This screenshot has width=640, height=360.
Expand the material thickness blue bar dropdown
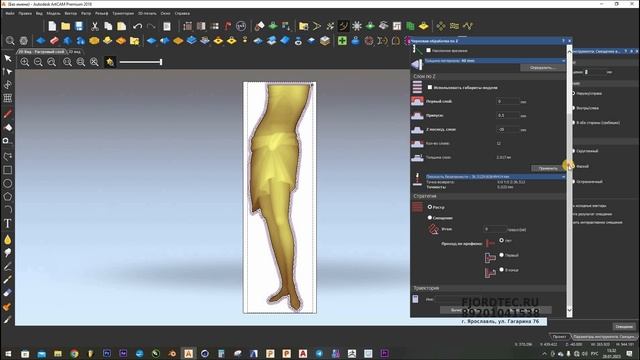coord(564,61)
